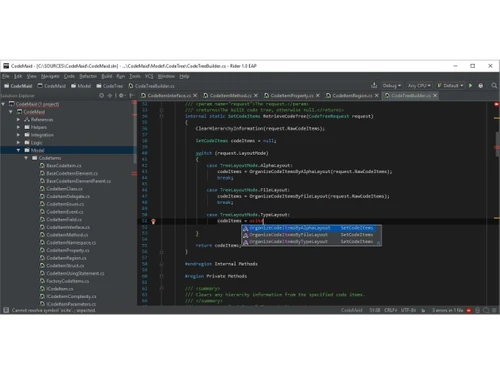500x375 pixels.
Task: Run the Default configuration with play icon
Action: (x=470, y=86)
